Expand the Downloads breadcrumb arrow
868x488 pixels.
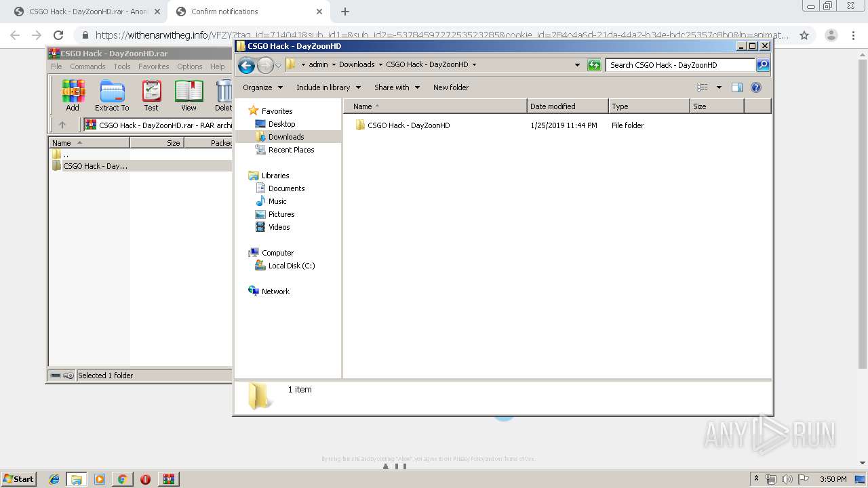pos(380,65)
